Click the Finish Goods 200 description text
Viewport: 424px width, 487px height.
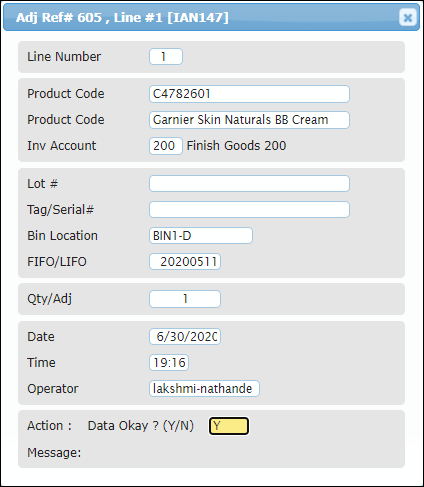(236, 146)
